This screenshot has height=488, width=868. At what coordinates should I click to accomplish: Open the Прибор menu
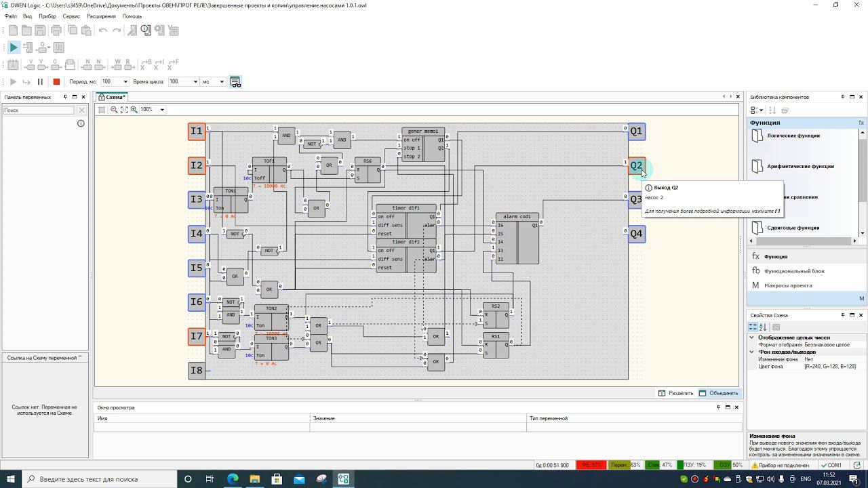click(x=47, y=16)
